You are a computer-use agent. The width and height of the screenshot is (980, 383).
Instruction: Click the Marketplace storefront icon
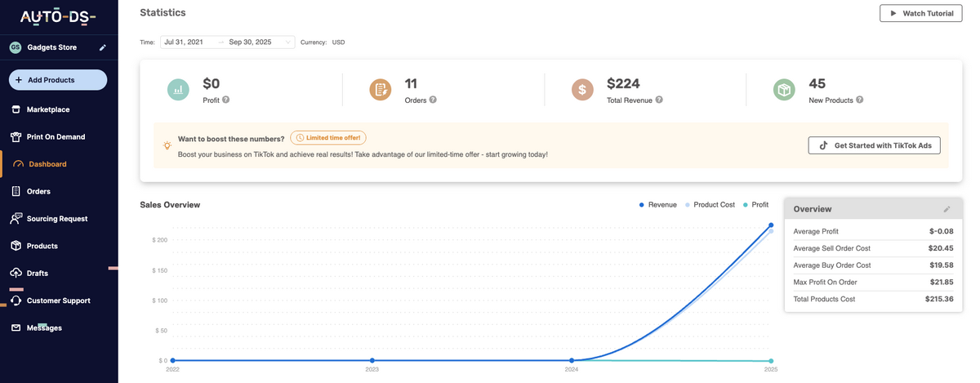tap(16, 109)
